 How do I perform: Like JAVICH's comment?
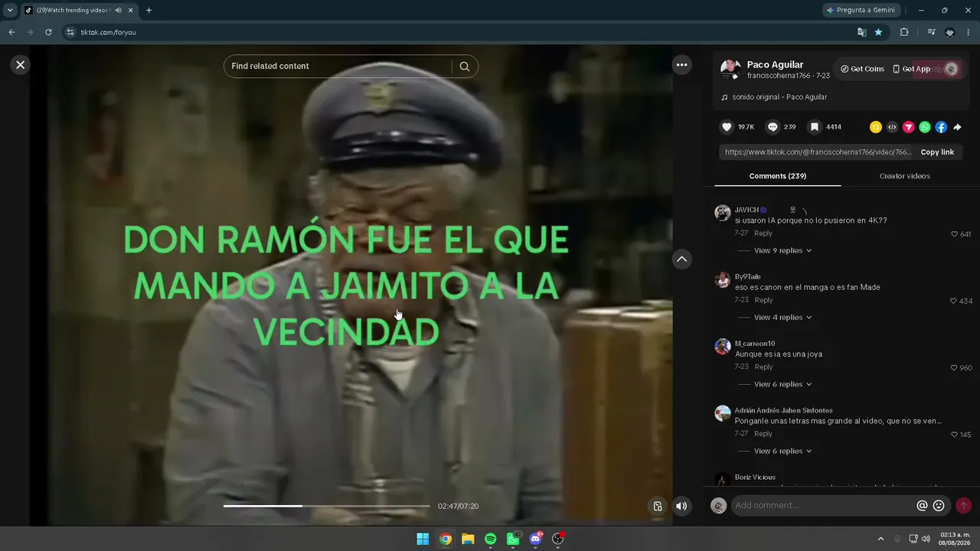954,234
